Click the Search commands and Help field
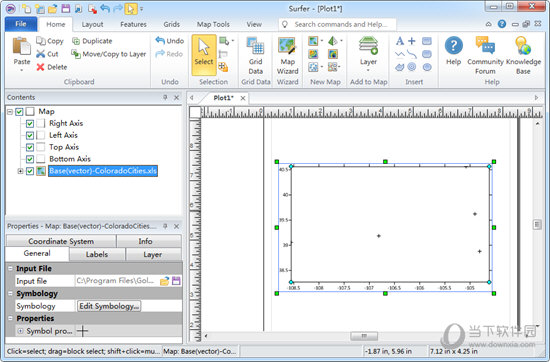 point(337,25)
